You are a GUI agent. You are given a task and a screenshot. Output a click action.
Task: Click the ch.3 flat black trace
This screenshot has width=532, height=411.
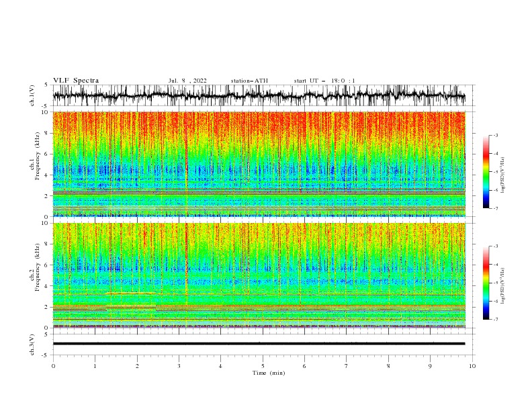point(259,344)
